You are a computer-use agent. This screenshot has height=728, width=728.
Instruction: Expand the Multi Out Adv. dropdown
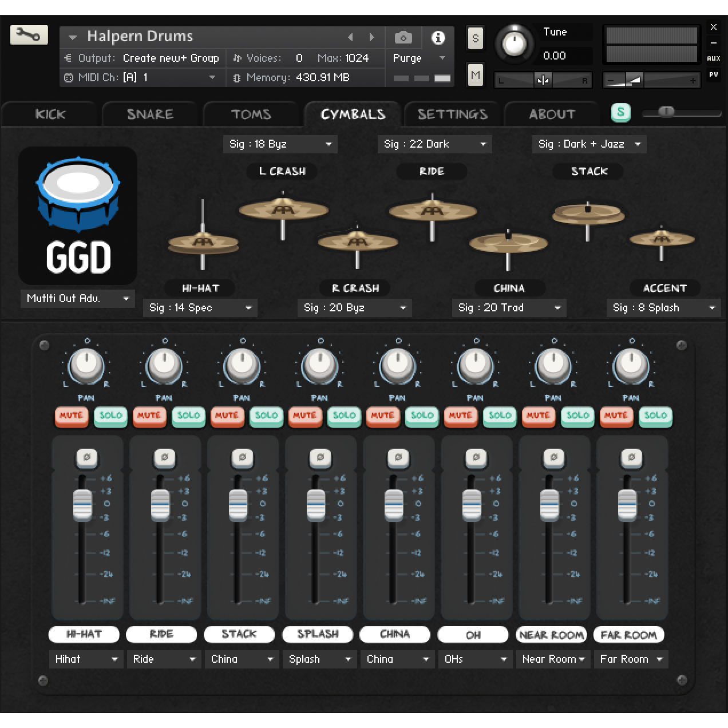pyautogui.click(x=77, y=298)
